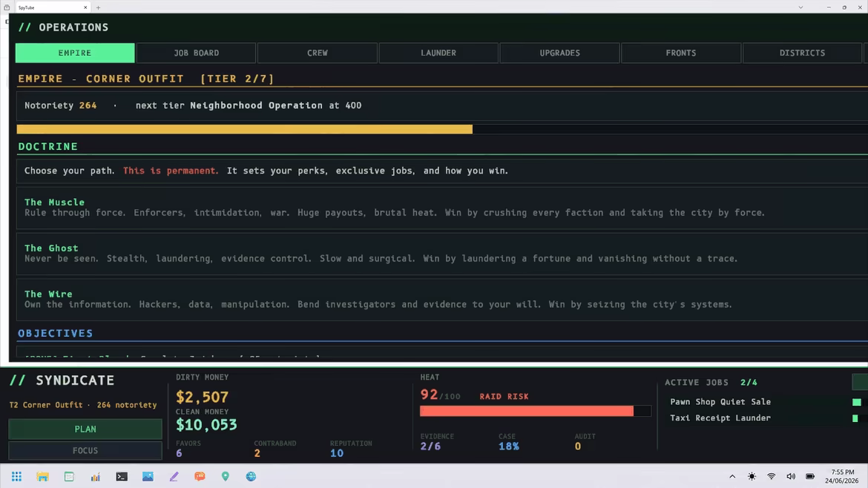The width and height of the screenshot is (868, 488).
Task: Click the Plan button
Action: click(85, 429)
